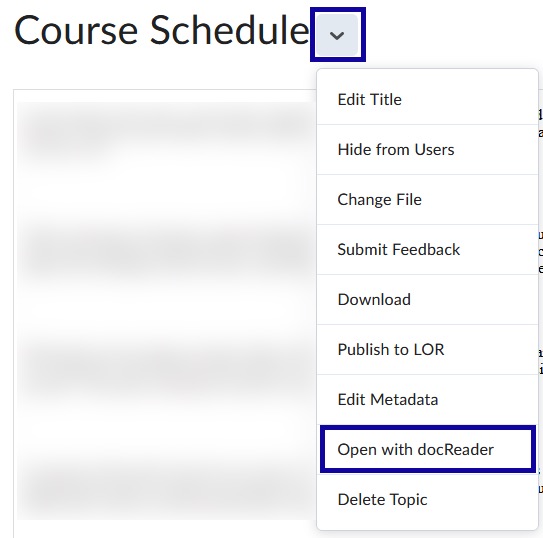The height and width of the screenshot is (538, 543).
Task: Choose Delete Topic at menu bottom
Action: 427,499
